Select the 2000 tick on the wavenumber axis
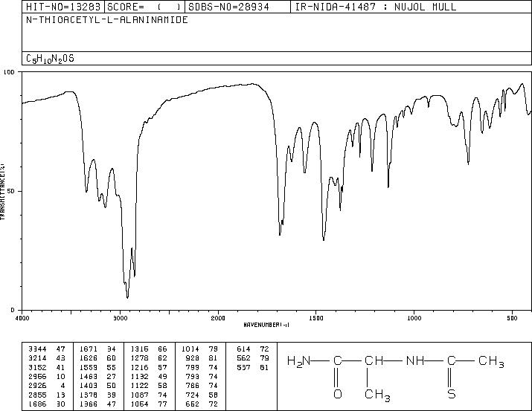The image size is (532, 411). click(217, 317)
